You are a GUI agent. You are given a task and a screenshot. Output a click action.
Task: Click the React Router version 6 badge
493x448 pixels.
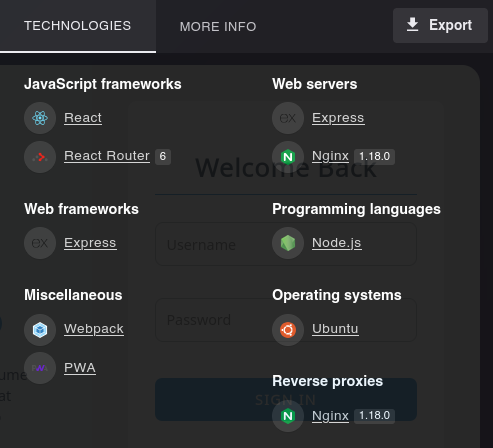[163, 156]
